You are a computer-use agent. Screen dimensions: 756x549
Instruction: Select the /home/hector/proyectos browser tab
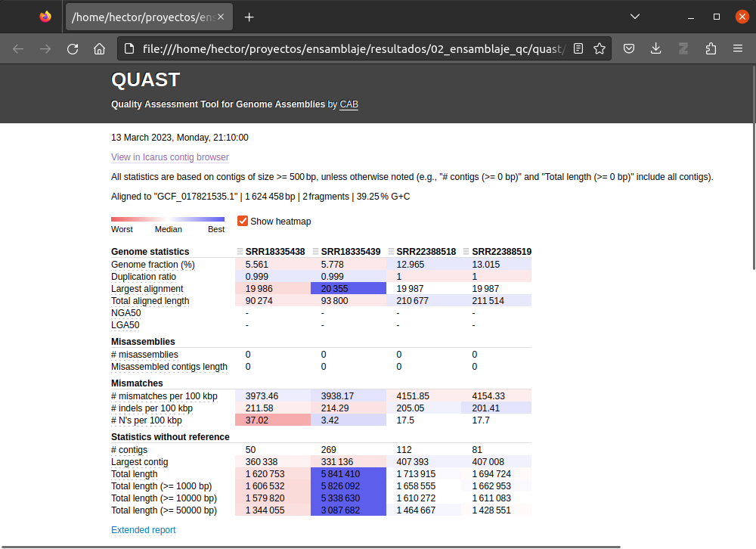(x=149, y=17)
